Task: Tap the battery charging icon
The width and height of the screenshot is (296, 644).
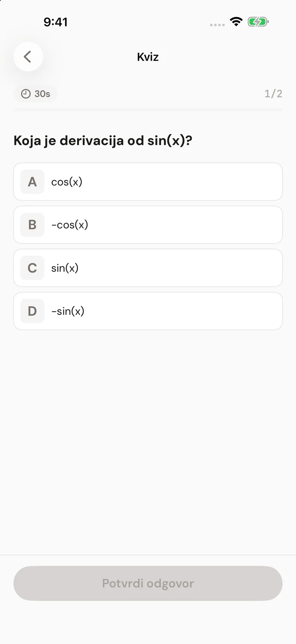Action: [x=258, y=22]
